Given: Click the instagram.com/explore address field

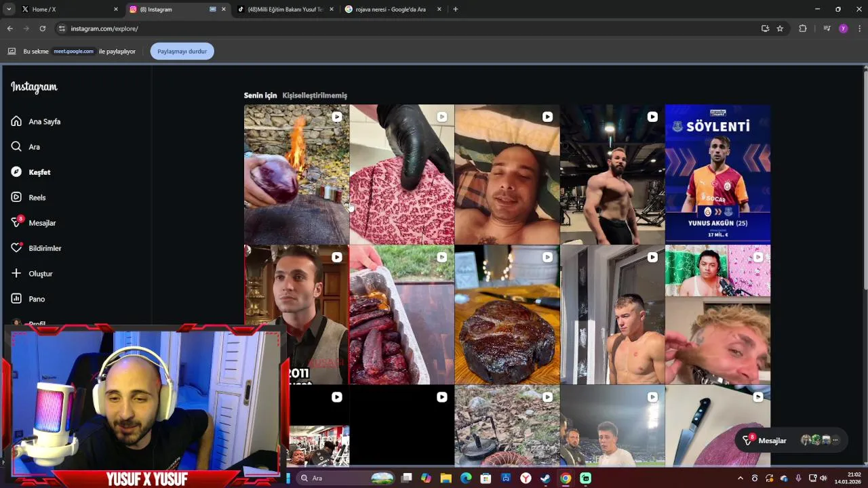Looking at the screenshot, I should [407, 28].
